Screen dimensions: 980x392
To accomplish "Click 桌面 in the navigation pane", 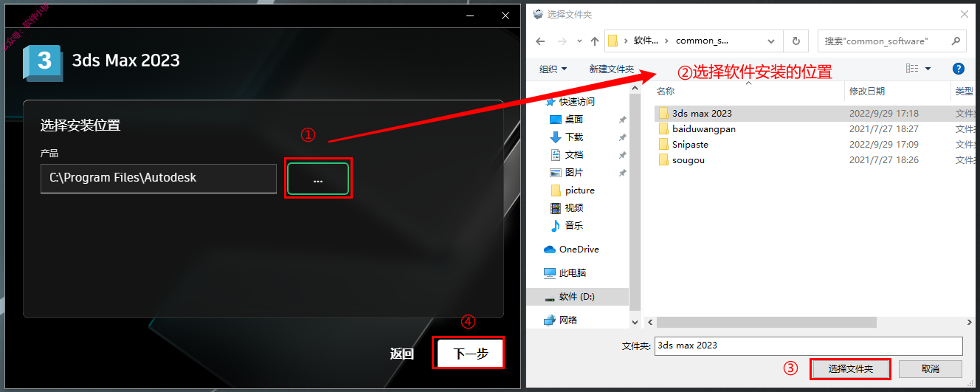I will coord(574,119).
